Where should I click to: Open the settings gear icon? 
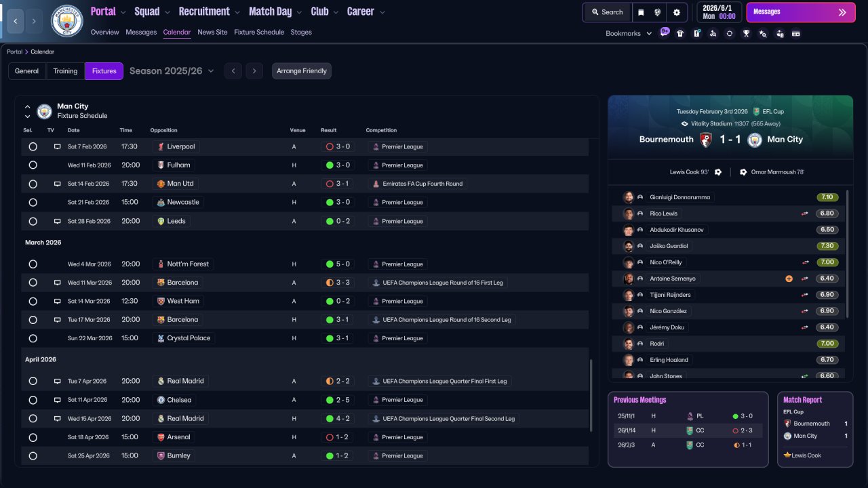677,12
